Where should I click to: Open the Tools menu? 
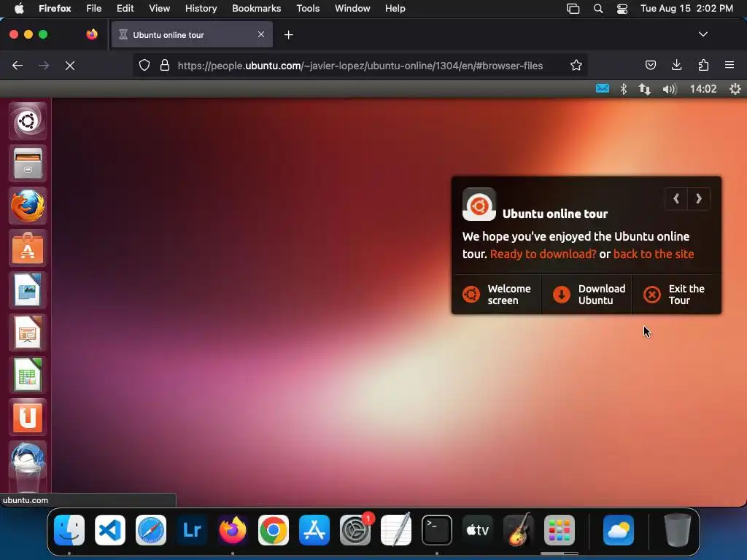pyautogui.click(x=308, y=9)
